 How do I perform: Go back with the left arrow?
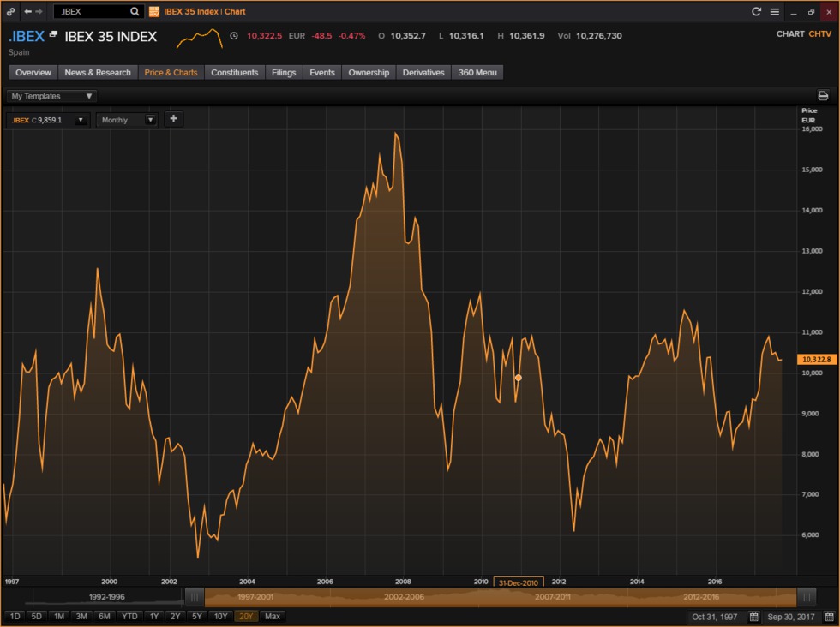click(x=27, y=11)
